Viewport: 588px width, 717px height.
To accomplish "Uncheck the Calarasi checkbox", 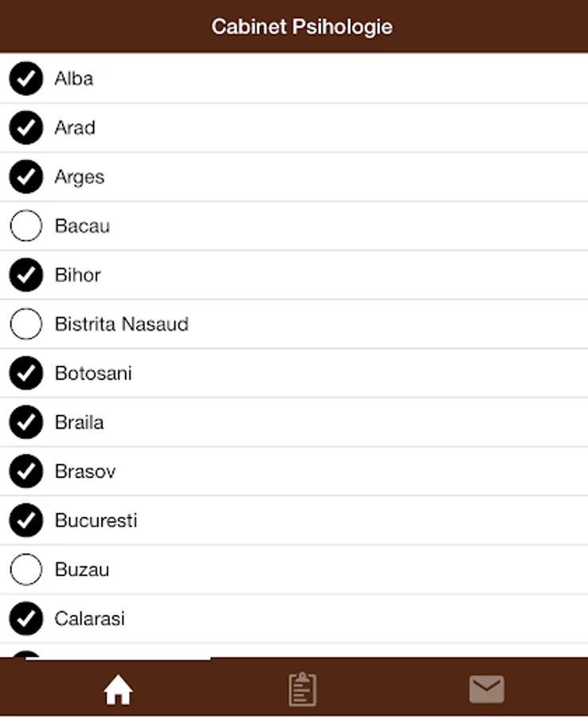I will pyautogui.click(x=26, y=619).
